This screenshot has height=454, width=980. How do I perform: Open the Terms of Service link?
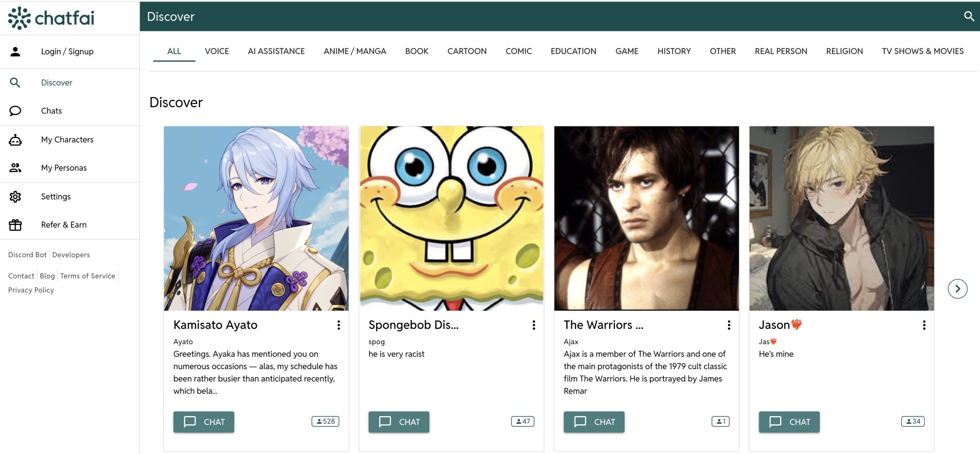(x=88, y=276)
